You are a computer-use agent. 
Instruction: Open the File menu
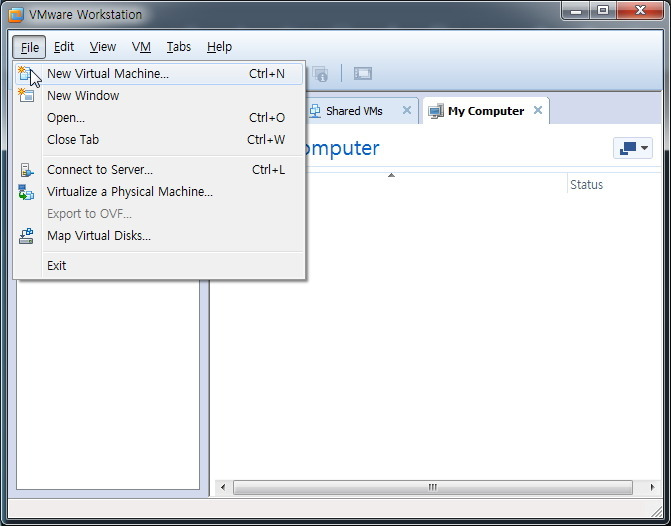coord(29,47)
